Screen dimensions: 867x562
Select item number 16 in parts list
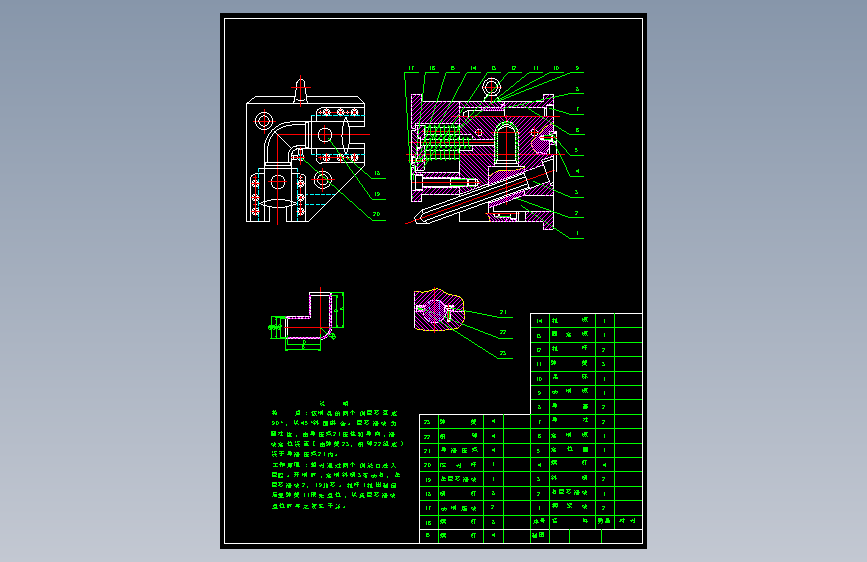click(427, 522)
